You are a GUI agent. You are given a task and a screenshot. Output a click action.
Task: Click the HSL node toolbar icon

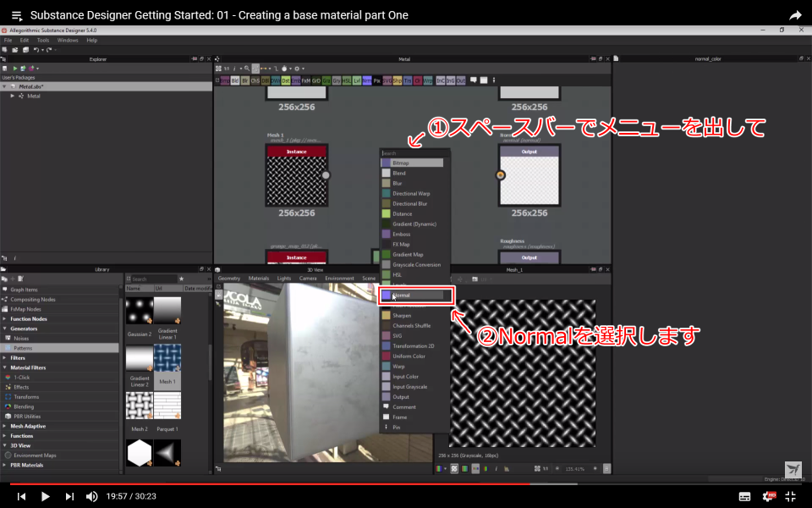pos(347,80)
